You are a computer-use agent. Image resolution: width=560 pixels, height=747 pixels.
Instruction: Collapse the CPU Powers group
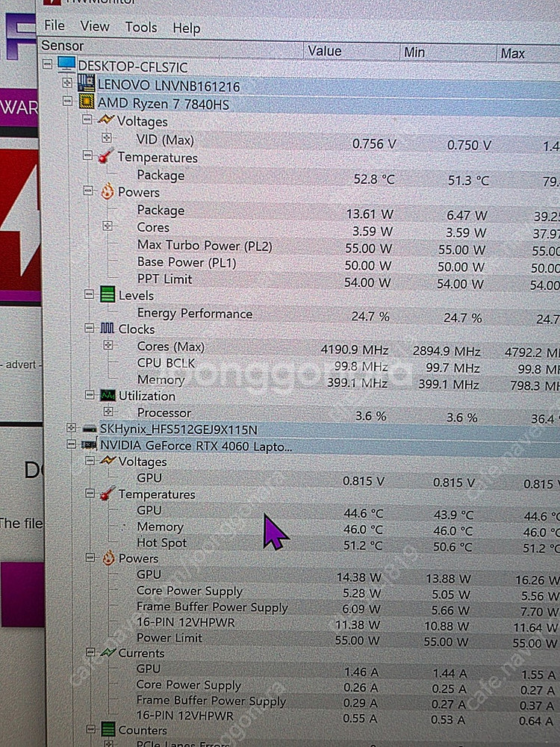tap(87, 190)
